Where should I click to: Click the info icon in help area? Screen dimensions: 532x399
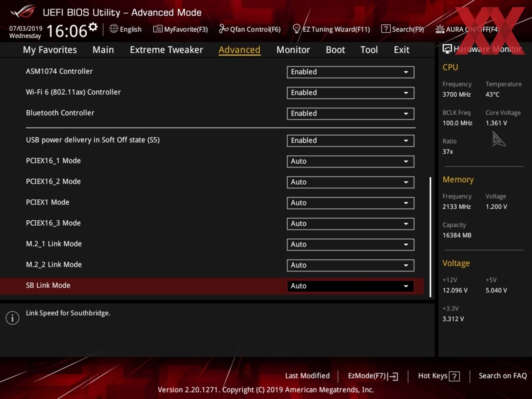tap(13, 318)
